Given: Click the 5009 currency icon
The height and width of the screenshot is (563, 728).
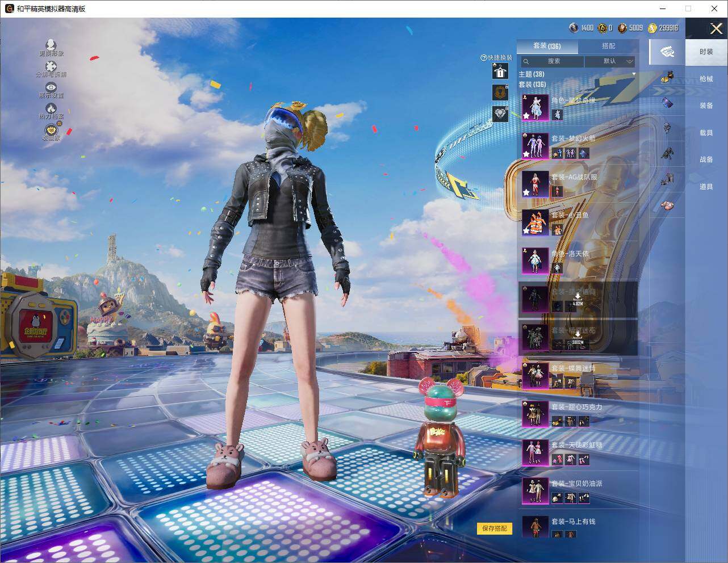Looking at the screenshot, I should [622, 28].
